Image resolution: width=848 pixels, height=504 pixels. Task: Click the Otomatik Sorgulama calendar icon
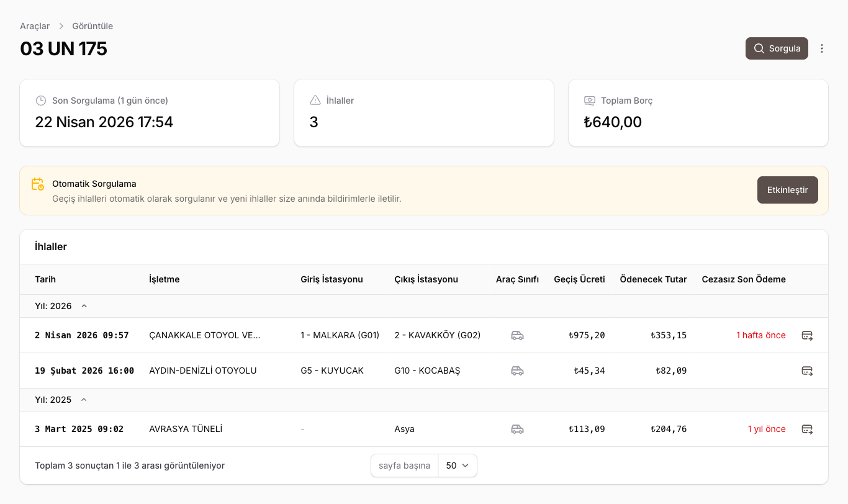point(38,184)
